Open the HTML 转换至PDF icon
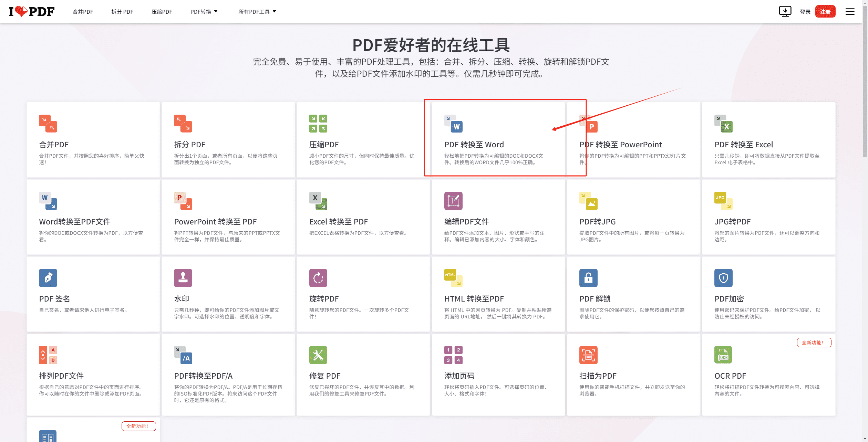 click(x=453, y=278)
